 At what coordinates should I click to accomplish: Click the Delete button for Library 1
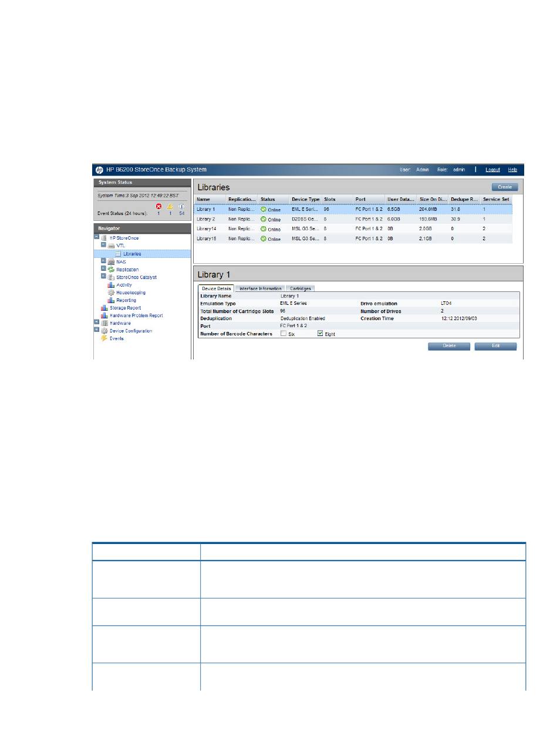pos(449,346)
